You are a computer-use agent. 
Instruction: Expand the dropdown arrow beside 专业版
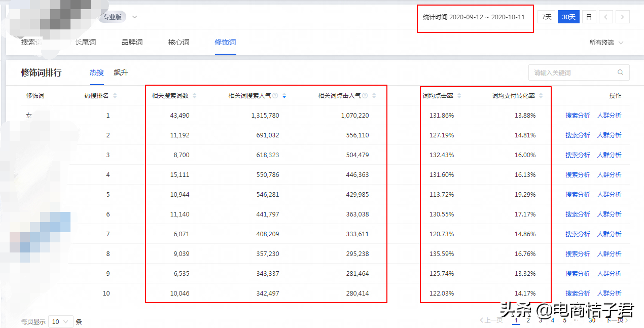pos(134,16)
